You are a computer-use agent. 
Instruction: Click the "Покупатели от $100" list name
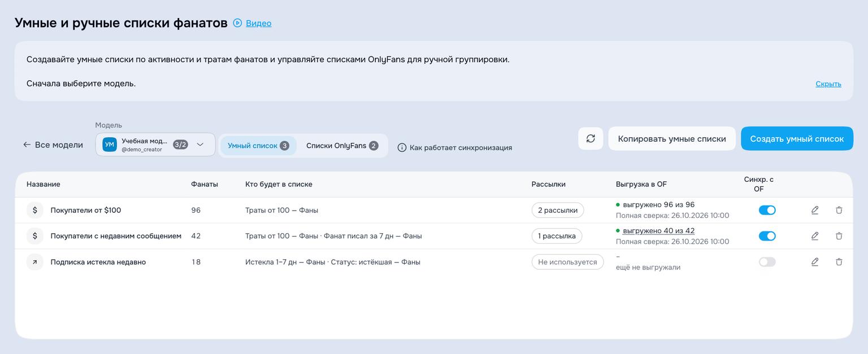tap(86, 210)
